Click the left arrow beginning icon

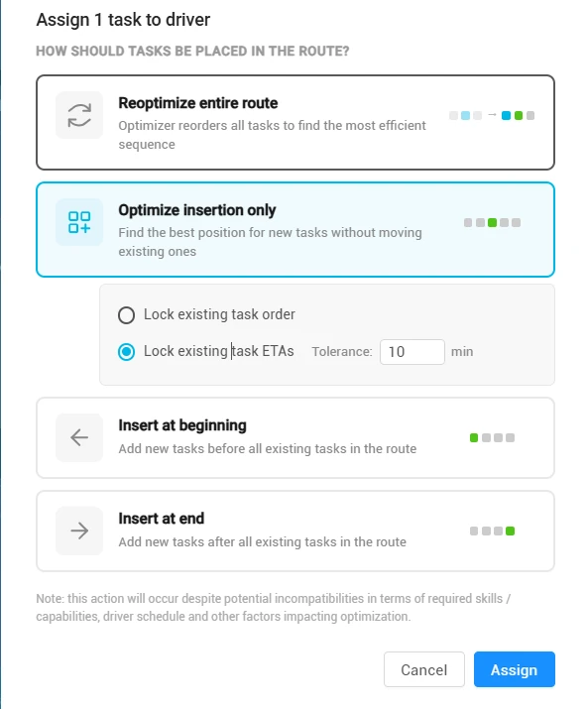[x=79, y=437]
